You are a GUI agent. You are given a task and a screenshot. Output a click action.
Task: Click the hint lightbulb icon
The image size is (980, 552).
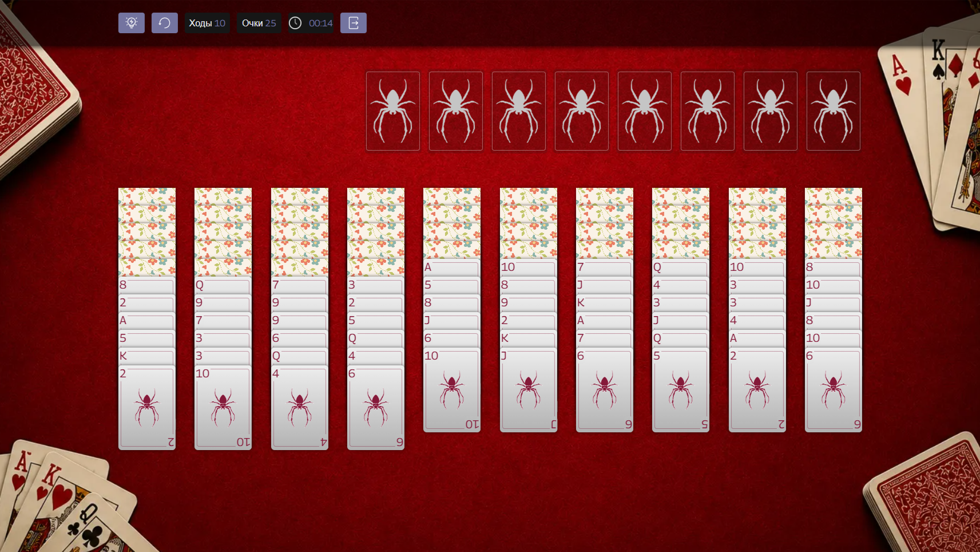(132, 23)
